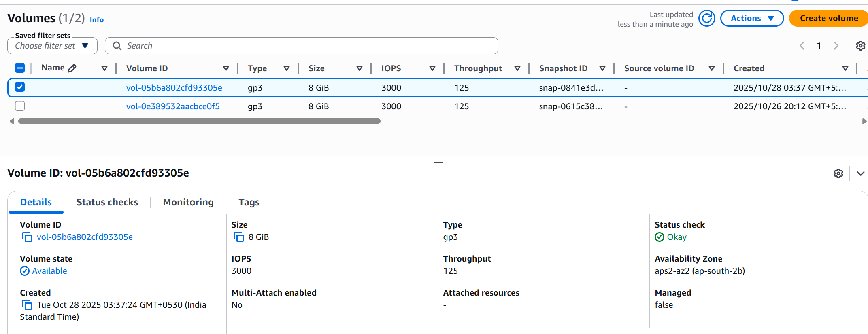This screenshot has height=334, width=868.
Task: Click the horizontal table scrollbar
Action: (199, 121)
